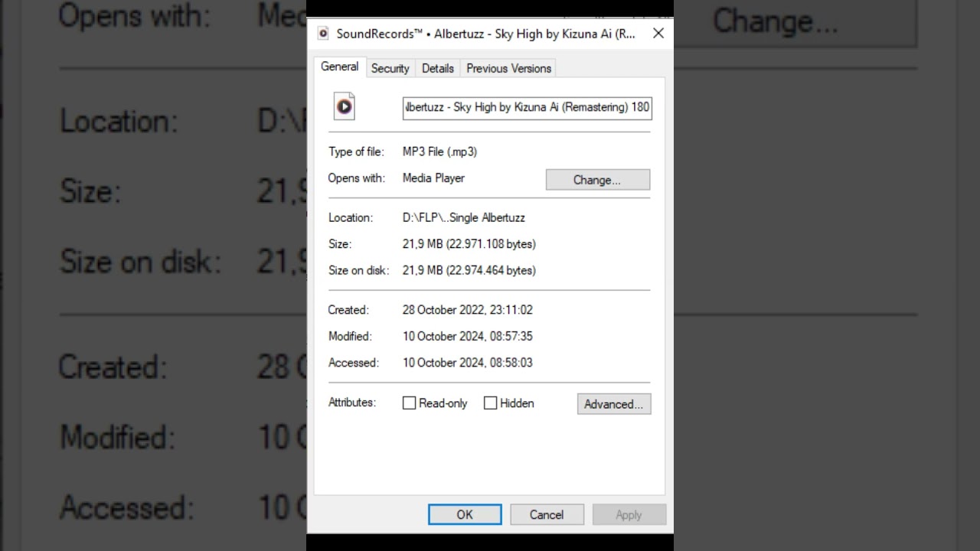Click the greyed Apply button

tap(629, 514)
